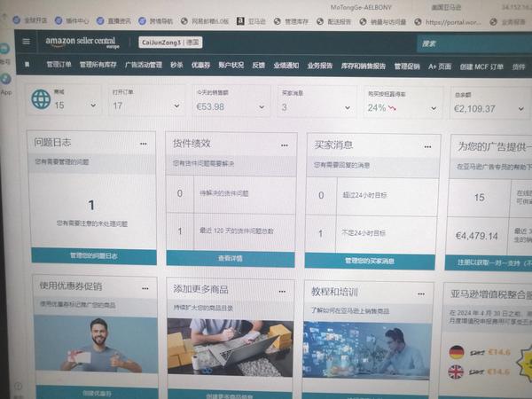Screen dimensions: 532x399
Task: Click the coupon promotion man image
Action: pos(97,344)
